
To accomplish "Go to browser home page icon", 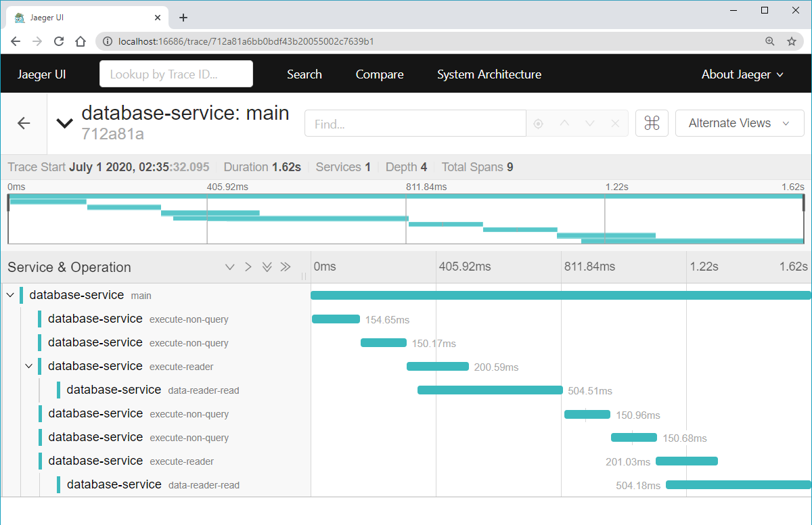I will [81, 41].
